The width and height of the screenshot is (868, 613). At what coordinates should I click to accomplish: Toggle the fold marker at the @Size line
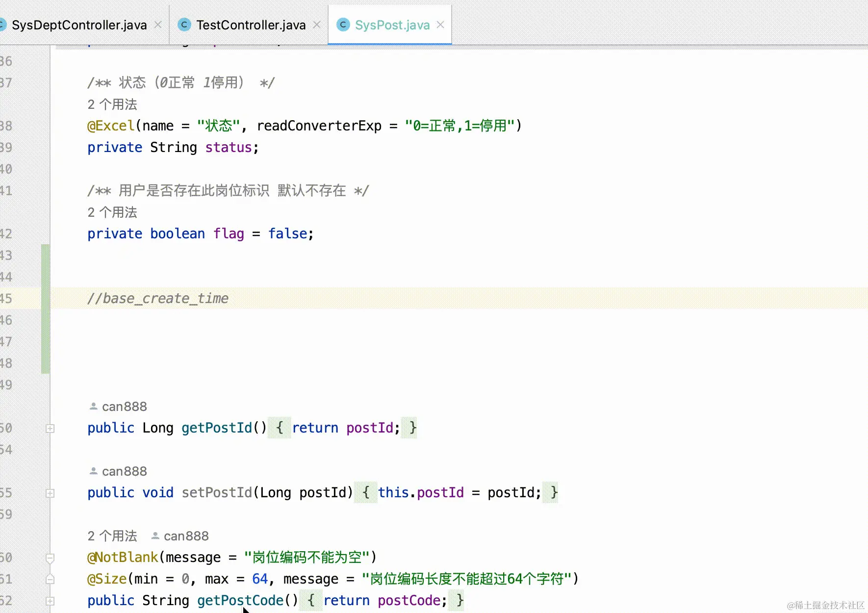pyautogui.click(x=50, y=580)
